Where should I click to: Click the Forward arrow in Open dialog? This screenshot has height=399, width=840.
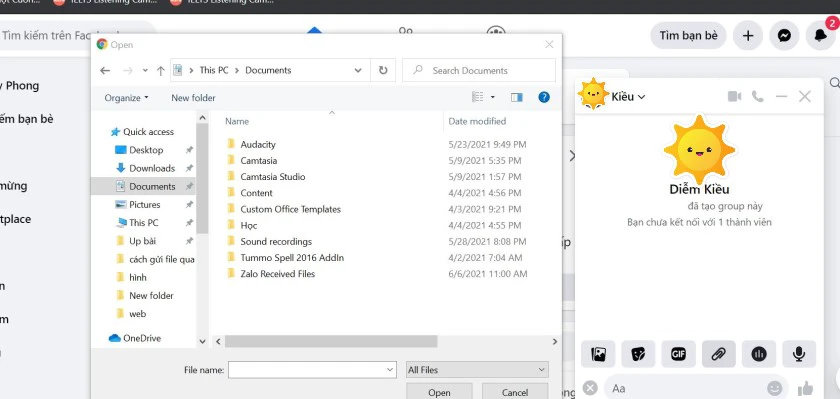pos(128,70)
